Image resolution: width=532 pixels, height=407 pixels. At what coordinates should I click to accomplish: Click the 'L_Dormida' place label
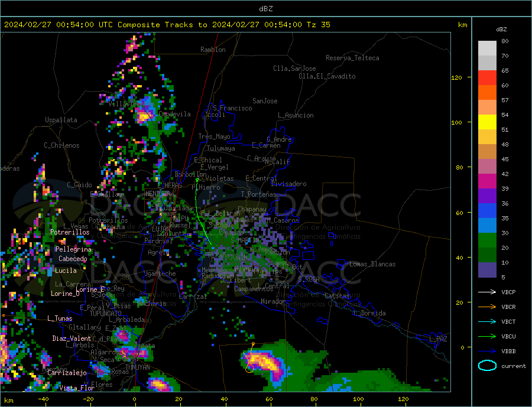tap(370, 313)
